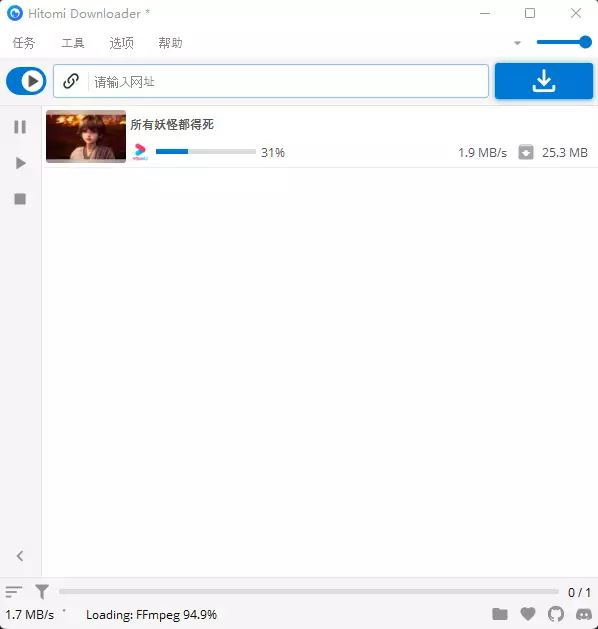The width and height of the screenshot is (598, 629).
Task: Toggle the blue play switch beside URL bar
Action: (26, 81)
